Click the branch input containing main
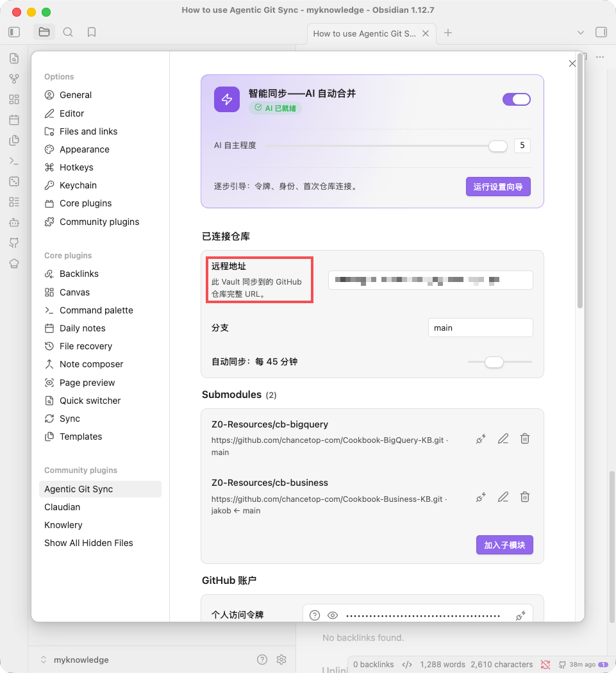This screenshot has height=673, width=616. point(480,328)
